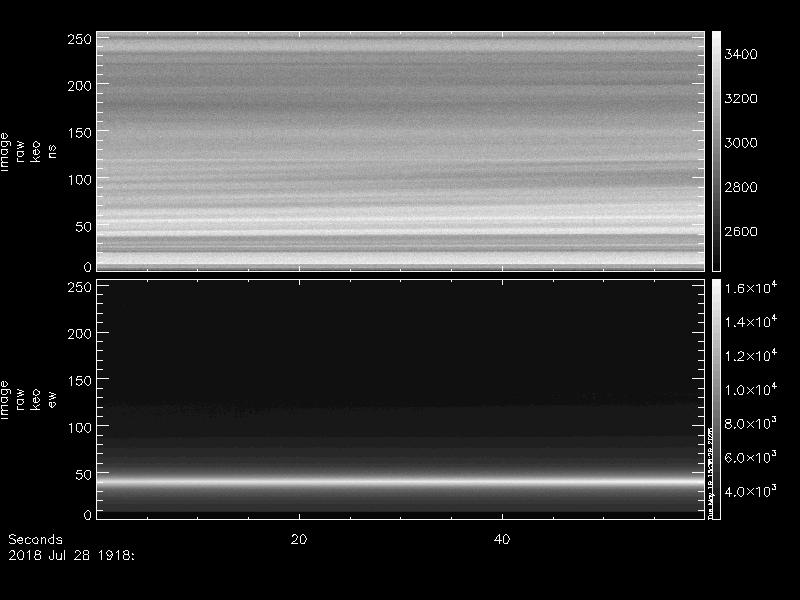Click the "100" tick label of lower plot
This screenshot has height=600, width=800.
click(80, 428)
